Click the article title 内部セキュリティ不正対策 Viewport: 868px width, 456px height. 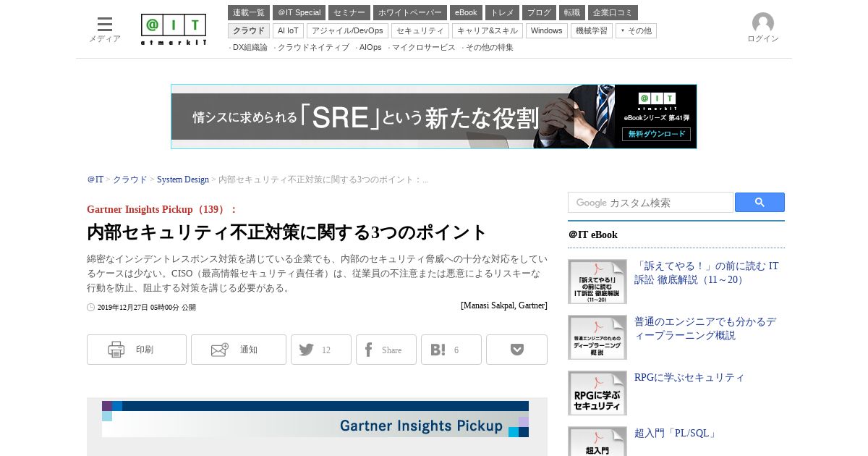pos(287,232)
